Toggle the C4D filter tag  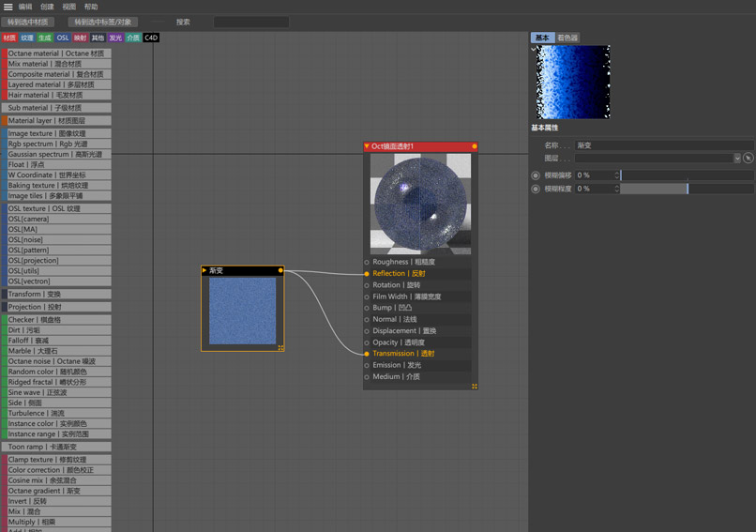151,38
